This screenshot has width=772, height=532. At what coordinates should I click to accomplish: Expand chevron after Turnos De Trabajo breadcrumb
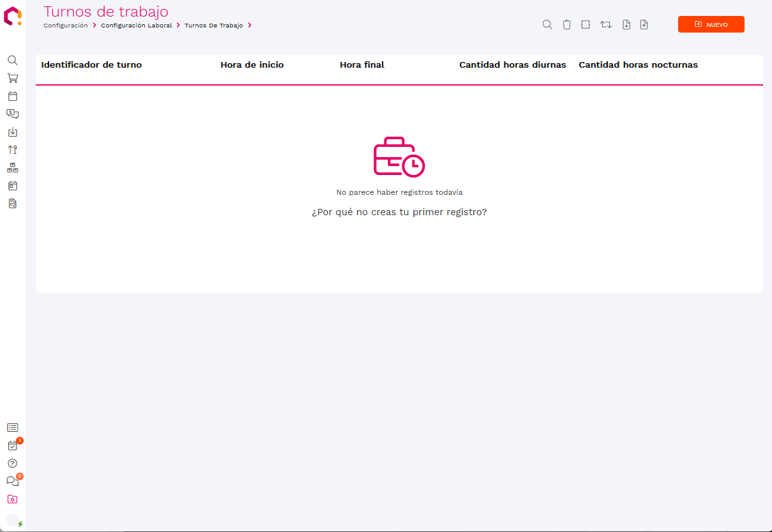pos(250,26)
